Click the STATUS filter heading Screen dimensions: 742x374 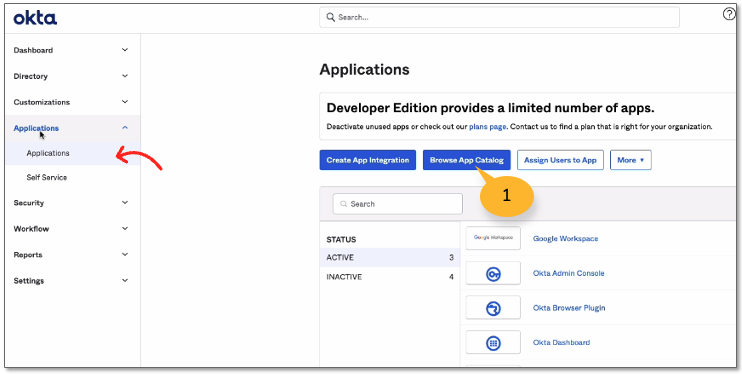[x=341, y=240]
